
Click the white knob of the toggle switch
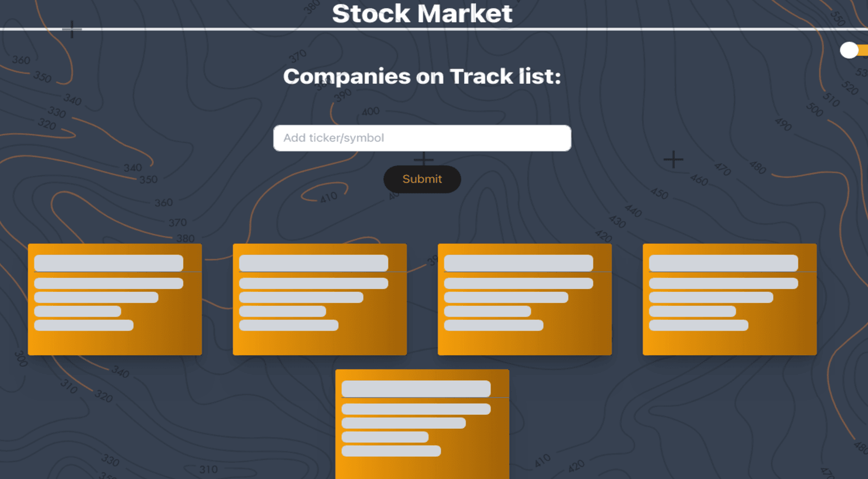(848, 50)
